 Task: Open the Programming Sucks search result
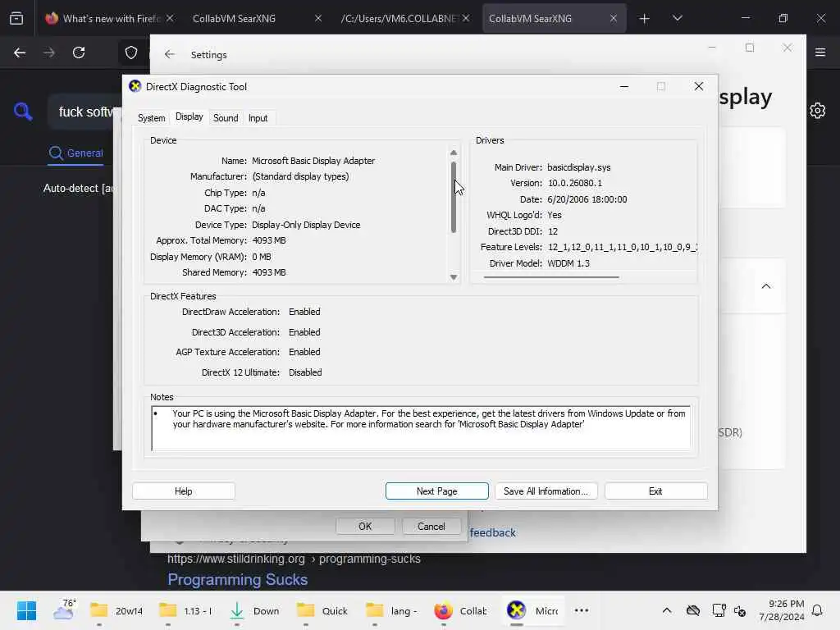[237, 580]
